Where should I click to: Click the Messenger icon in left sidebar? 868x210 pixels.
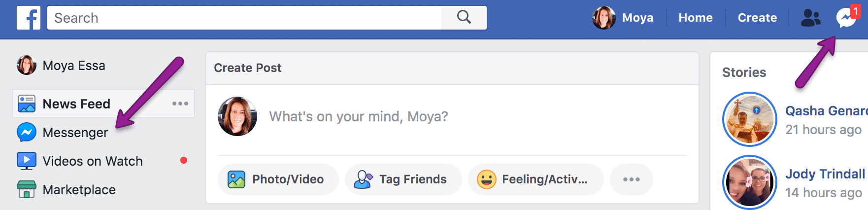(27, 132)
